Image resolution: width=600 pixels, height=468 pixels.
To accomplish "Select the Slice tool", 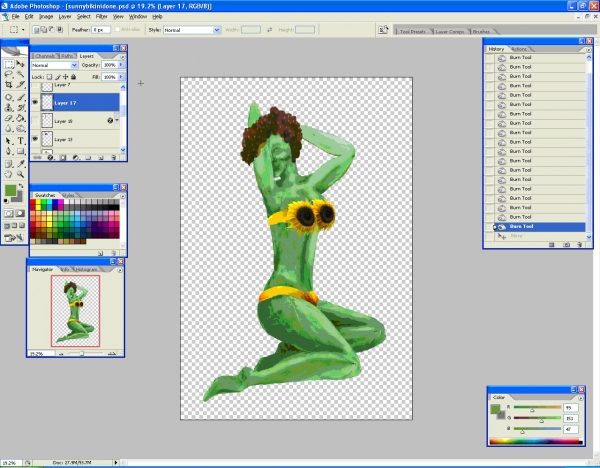I will (x=21, y=84).
